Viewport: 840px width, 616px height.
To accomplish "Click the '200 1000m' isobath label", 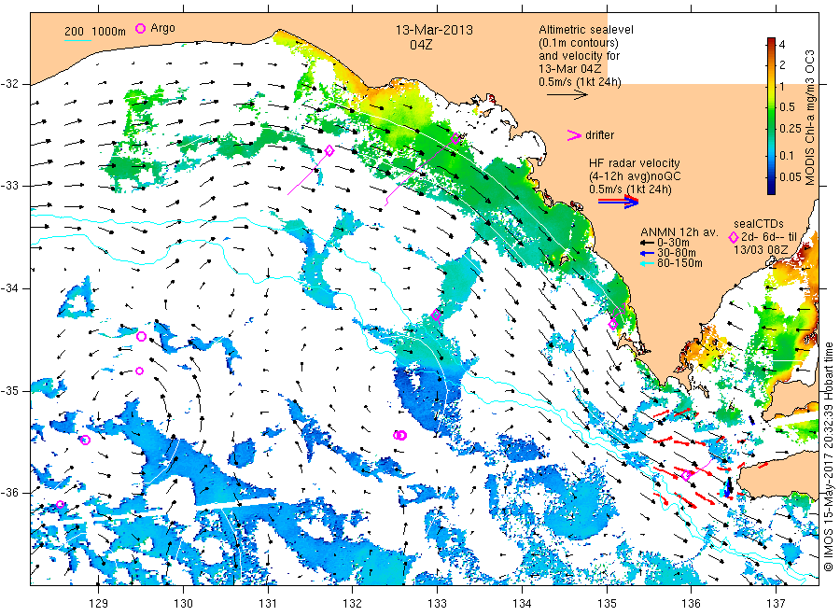I will (95, 32).
